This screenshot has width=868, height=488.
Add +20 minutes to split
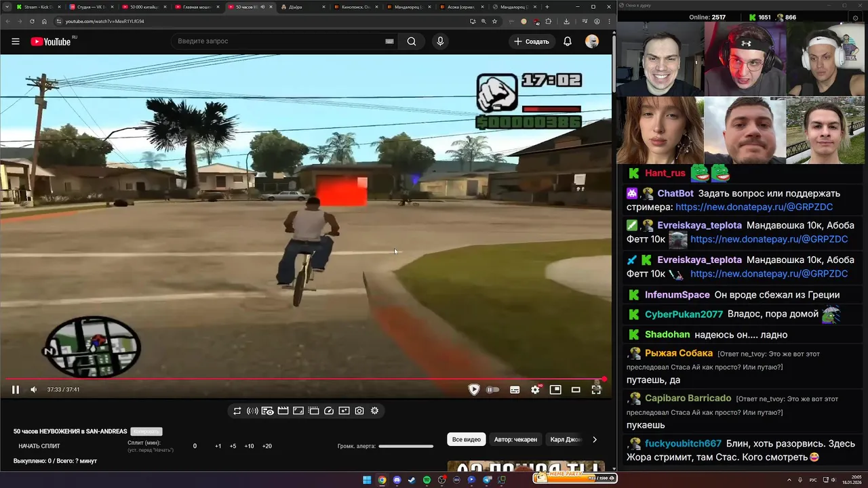click(267, 446)
